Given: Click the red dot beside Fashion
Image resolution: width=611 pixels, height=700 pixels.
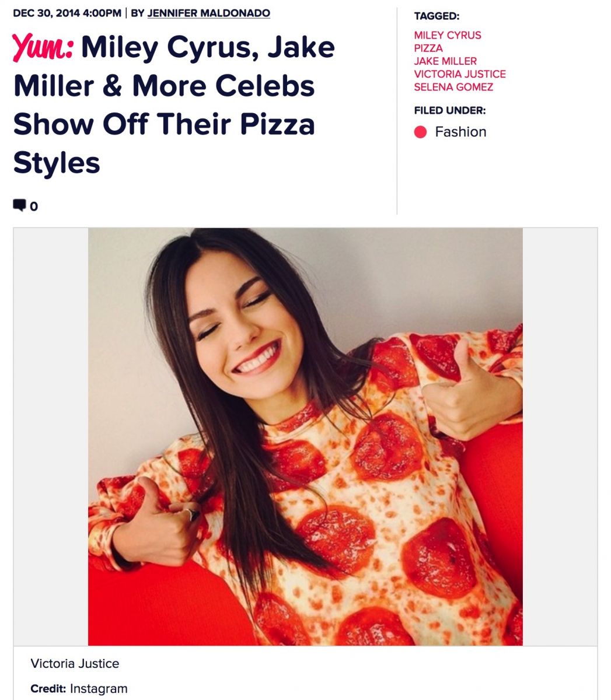Looking at the screenshot, I should tap(420, 132).
